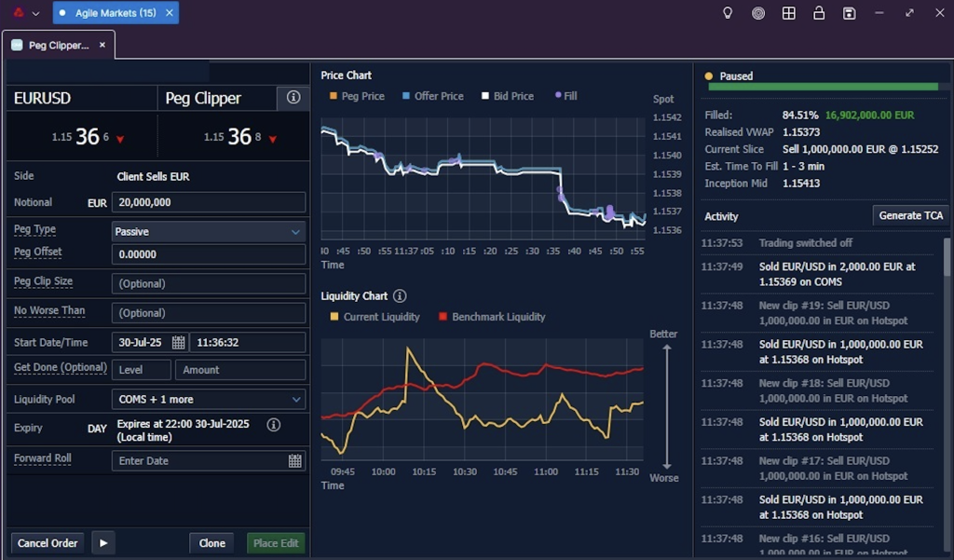Toggle the Benchmark Liquidity legend series
The height and width of the screenshot is (560, 954).
coord(492,317)
